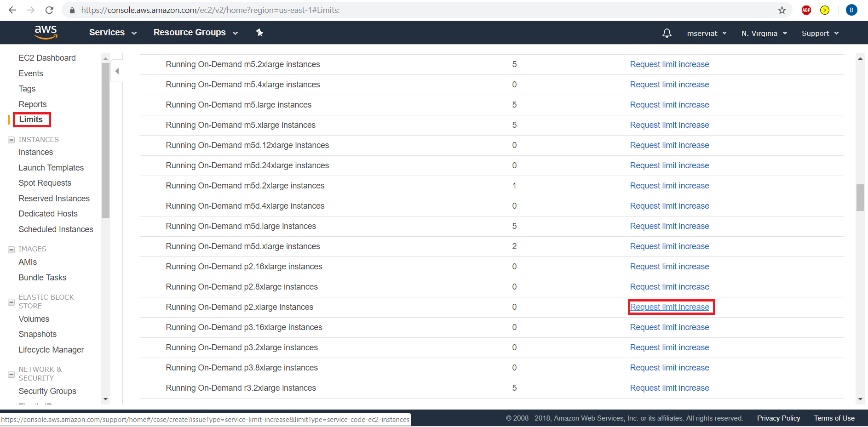Request limit increase for p2.xlarge instances
The width and height of the screenshot is (868, 427).
669,307
